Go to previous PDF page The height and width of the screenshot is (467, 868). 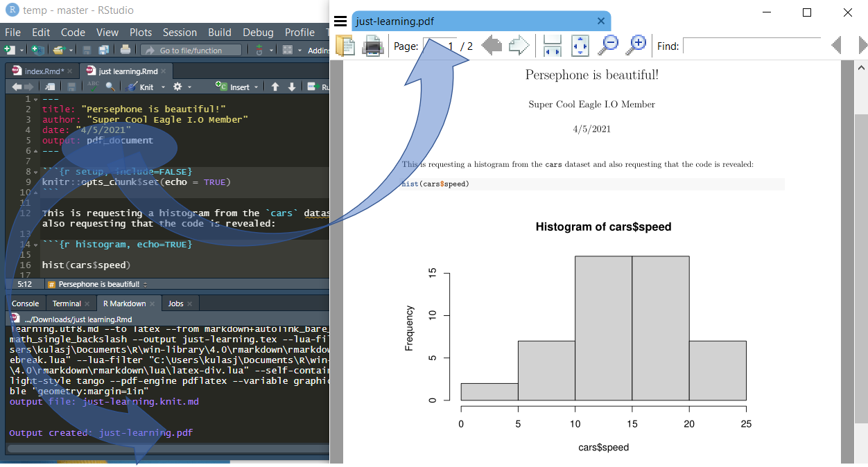[492, 46]
